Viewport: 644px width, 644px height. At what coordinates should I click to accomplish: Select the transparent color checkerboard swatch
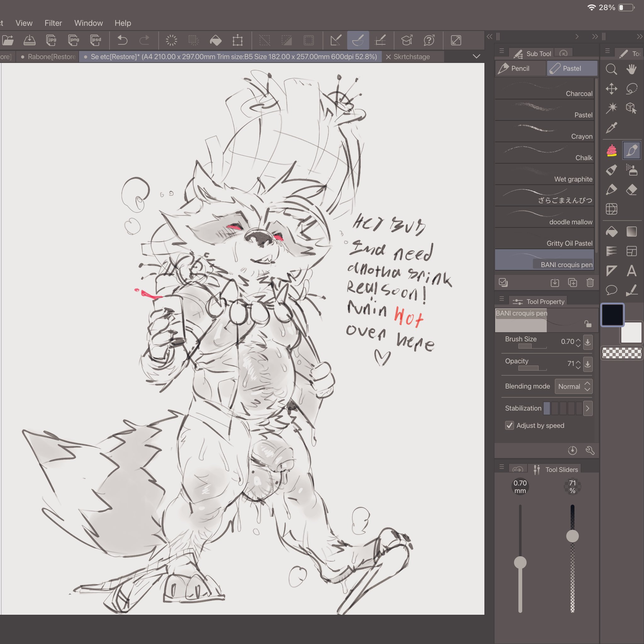tap(622, 353)
